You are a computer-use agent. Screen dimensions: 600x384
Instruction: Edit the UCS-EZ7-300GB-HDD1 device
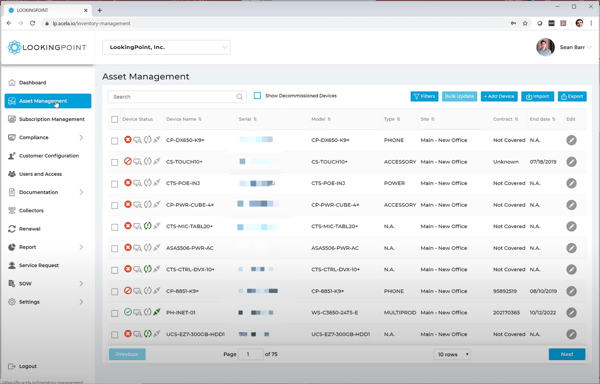click(571, 334)
